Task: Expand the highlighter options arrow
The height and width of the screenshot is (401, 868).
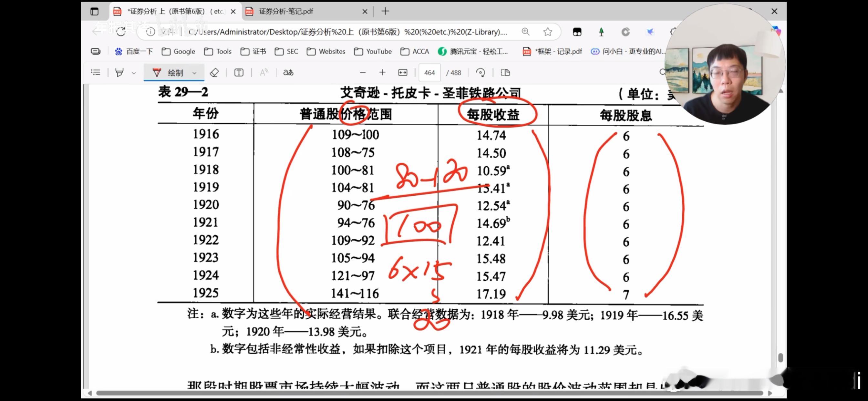Action: point(134,73)
